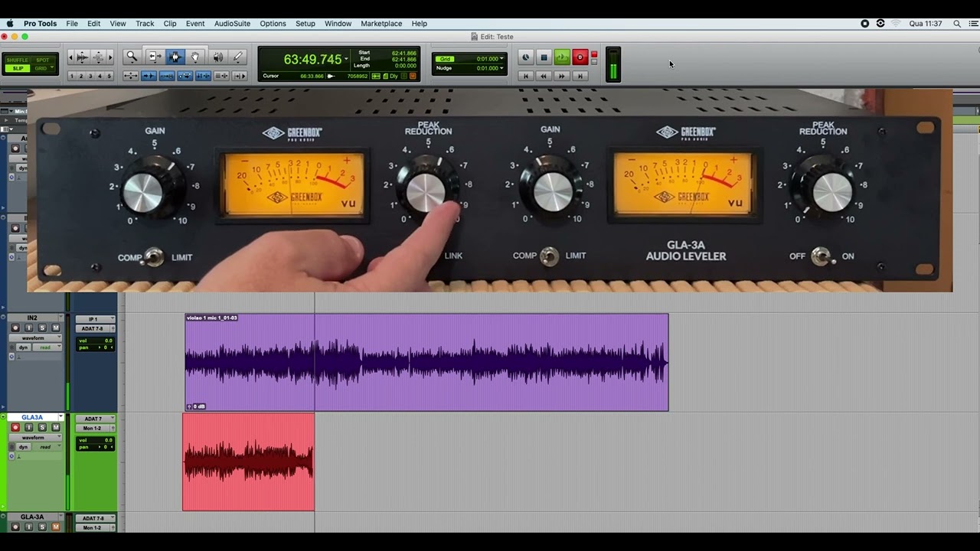The width and height of the screenshot is (980, 551).
Task: Select the Selector tool
Action: 175,57
